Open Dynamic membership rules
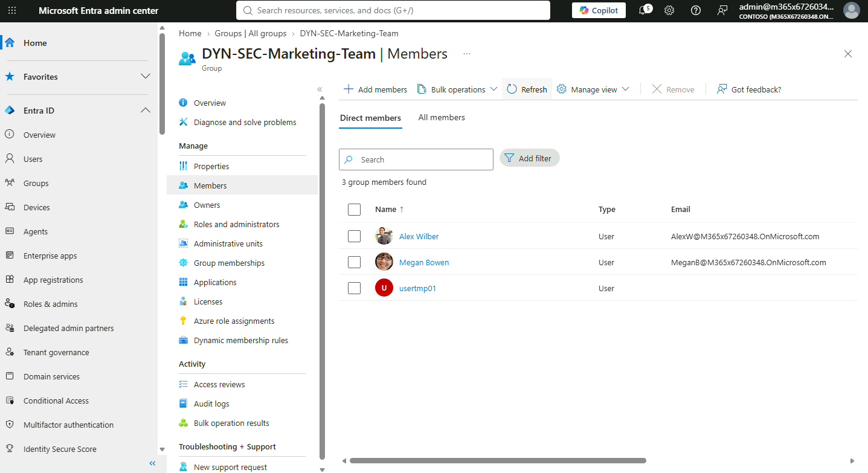The height and width of the screenshot is (473, 868). point(241,340)
